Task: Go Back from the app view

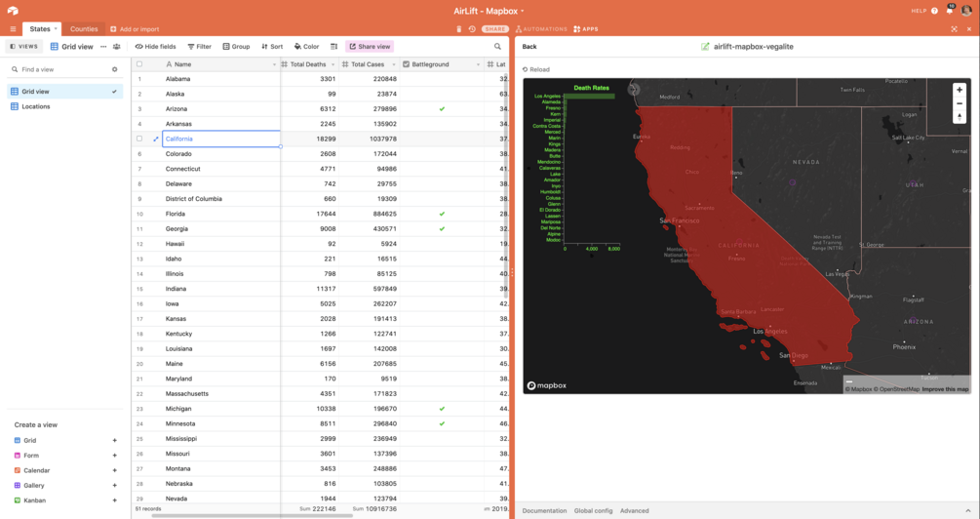Action: [529, 46]
